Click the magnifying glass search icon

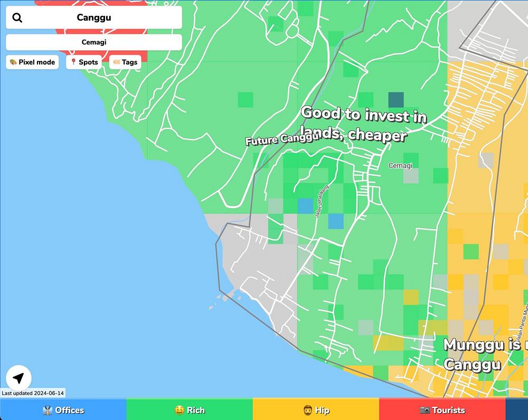click(17, 17)
